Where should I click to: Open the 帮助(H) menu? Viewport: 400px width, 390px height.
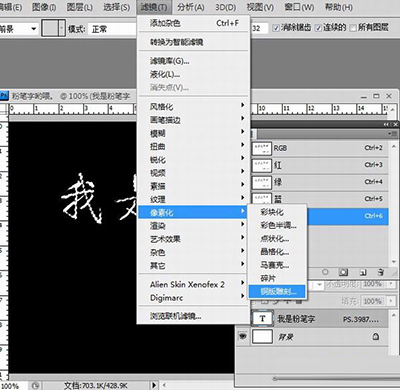coord(338,7)
